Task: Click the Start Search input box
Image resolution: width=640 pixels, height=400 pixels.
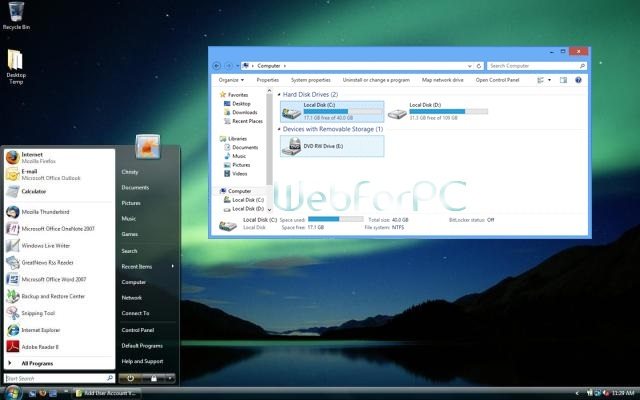Action: tap(59, 378)
